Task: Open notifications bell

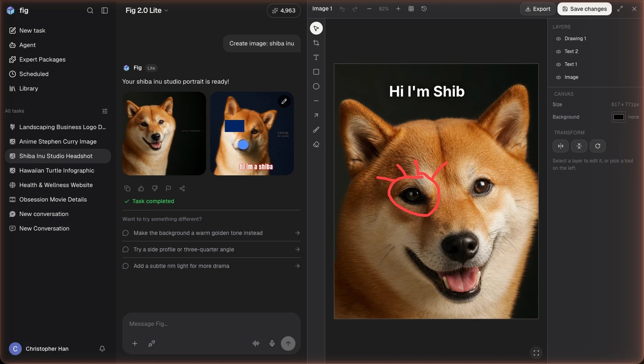Action: click(102, 349)
